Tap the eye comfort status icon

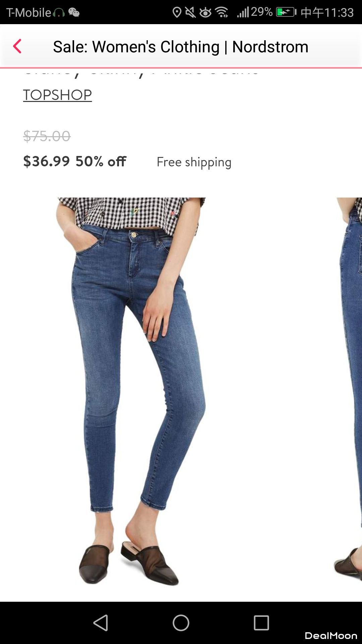click(205, 13)
